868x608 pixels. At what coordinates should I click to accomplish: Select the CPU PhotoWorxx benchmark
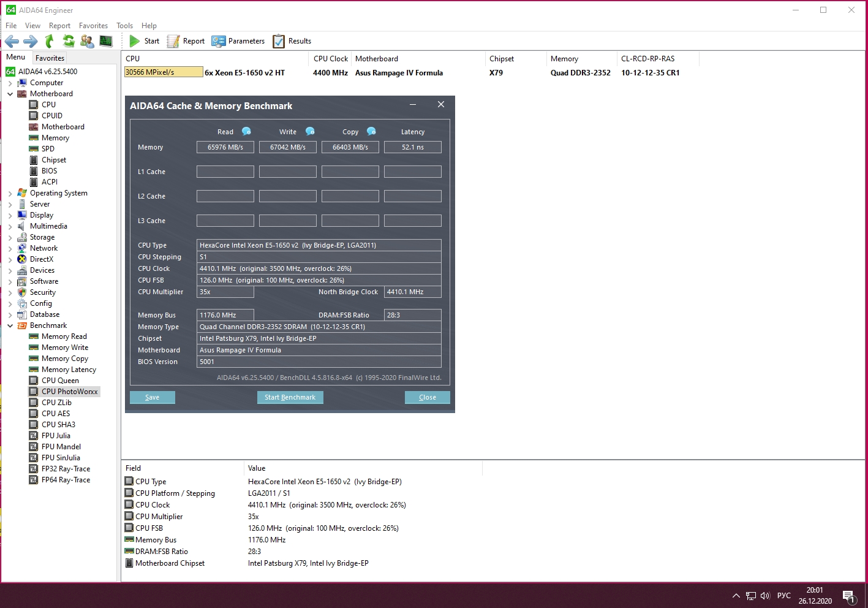coord(69,392)
